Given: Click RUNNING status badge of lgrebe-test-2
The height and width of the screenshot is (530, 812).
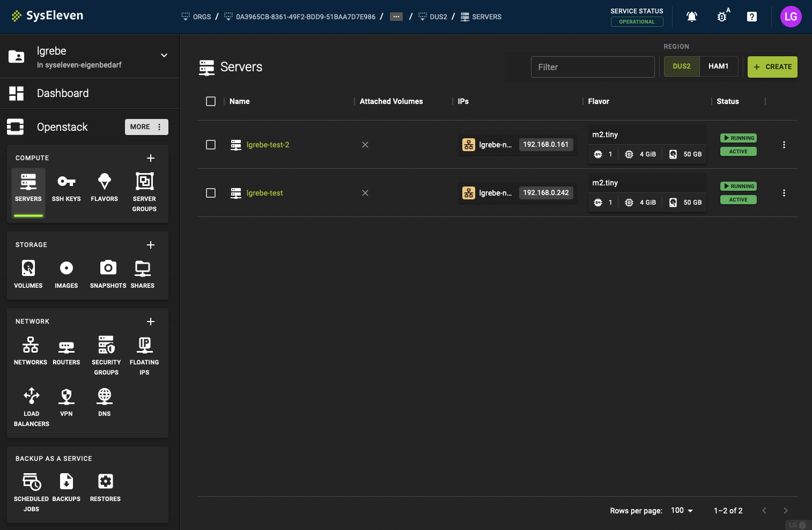Looking at the screenshot, I should click(x=739, y=138).
